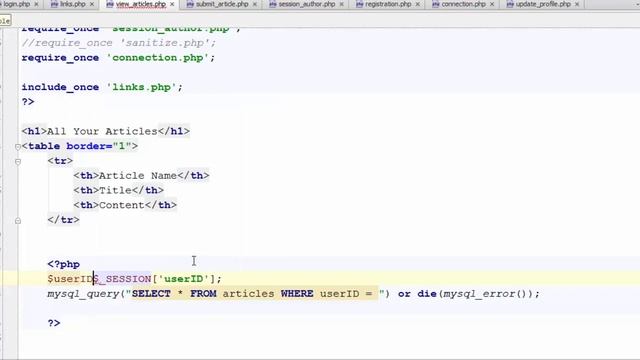Click the include_once keyword
This screenshot has height=360, width=640.
(x=60, y=87)
